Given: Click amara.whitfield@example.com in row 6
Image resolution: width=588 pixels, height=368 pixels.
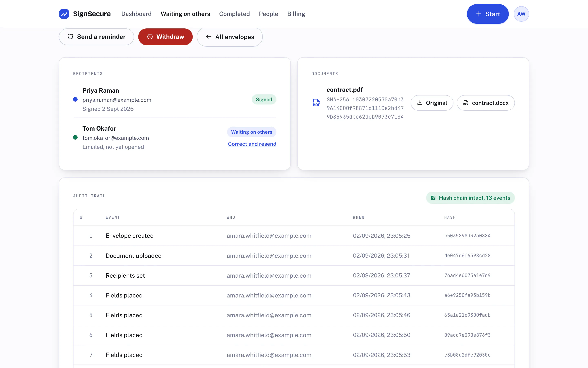Looking at the screenshot, I should click(269, 335).
